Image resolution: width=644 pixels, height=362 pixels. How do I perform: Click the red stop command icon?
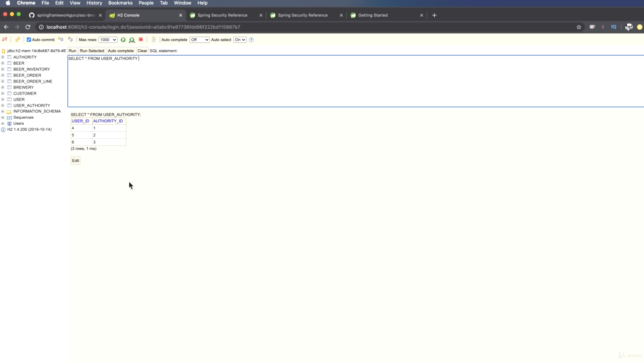pyautogui.click(x=141, y=40)
